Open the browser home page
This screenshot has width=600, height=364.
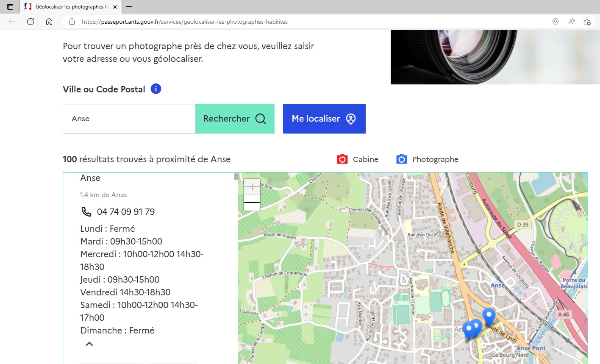pos(49,22)
